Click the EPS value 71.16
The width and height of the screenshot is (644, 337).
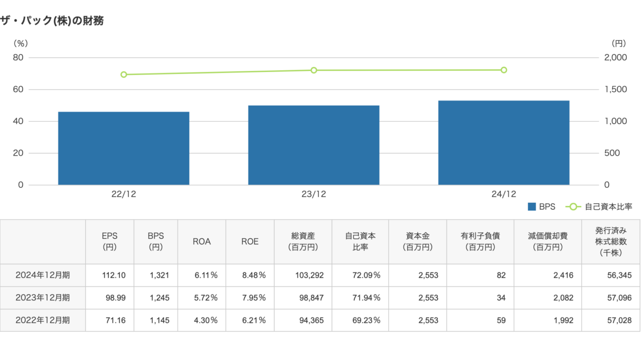(x=115, y=320)
